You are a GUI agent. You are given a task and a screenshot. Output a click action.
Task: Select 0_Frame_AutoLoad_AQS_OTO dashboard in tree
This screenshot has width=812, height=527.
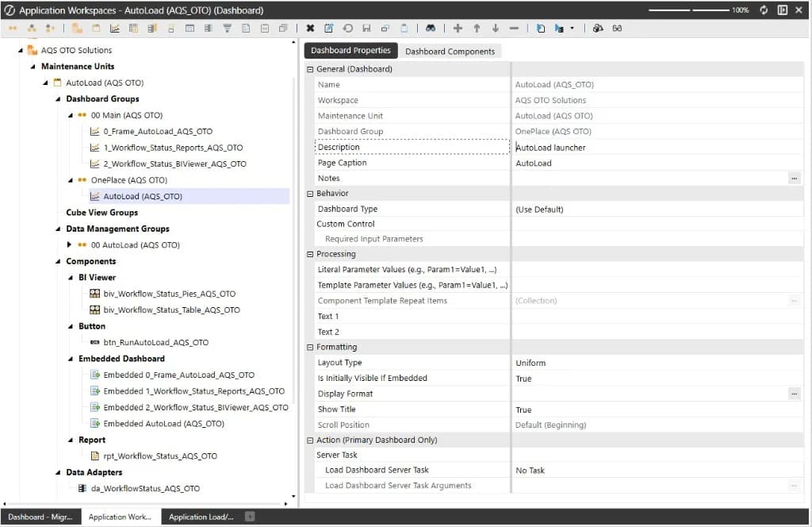pyautogui.click(x=158, y=132)
